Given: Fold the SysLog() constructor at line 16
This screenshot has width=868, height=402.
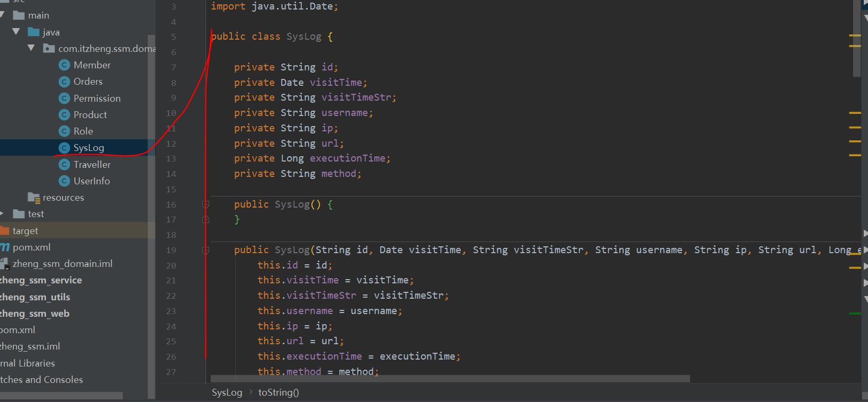Looking at the screenshot, I should coord(205,204).
